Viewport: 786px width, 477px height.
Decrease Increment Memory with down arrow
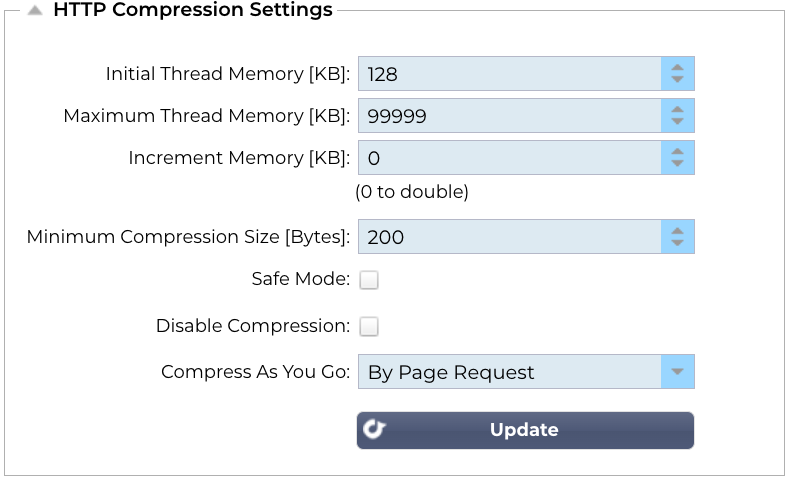tap(677, 164)
